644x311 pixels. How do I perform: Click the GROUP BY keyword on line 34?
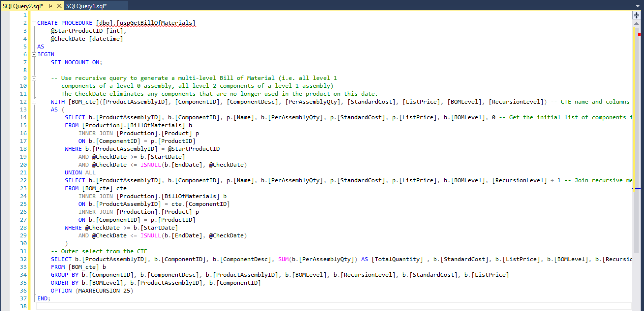click(x=64, y=275)
